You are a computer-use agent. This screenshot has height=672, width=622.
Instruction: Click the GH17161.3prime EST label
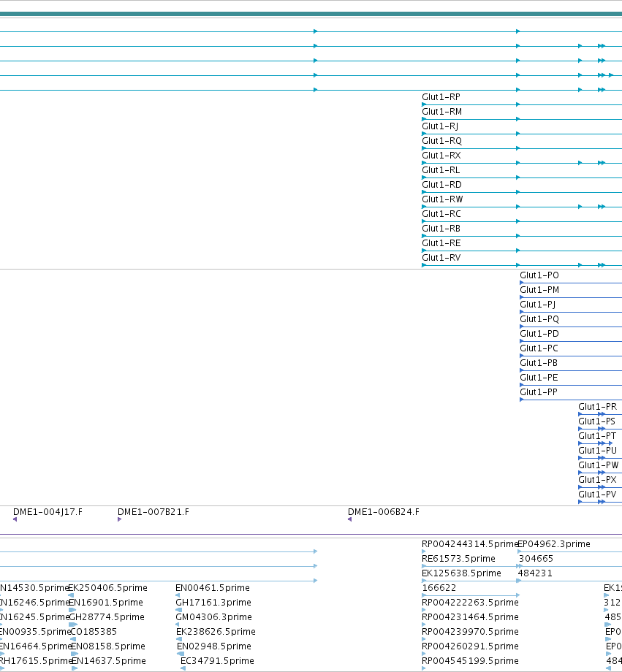click(x=213, y=603)
